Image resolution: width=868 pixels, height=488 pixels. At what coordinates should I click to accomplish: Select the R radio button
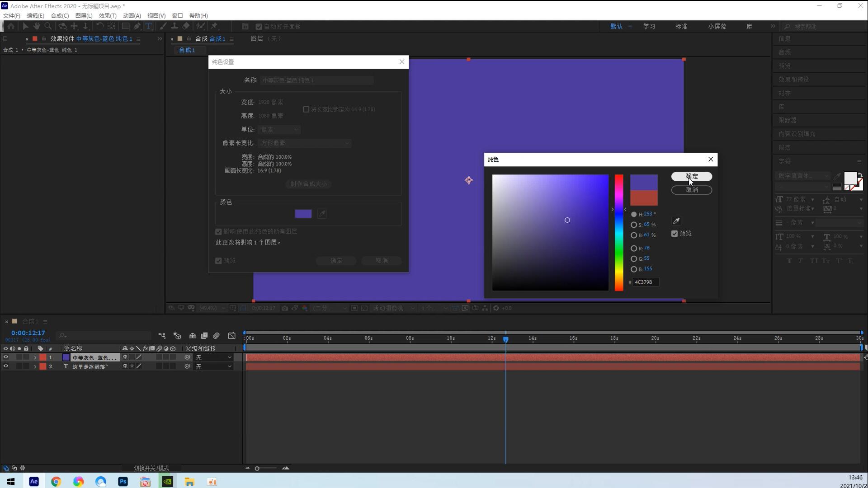coord(634,249)
